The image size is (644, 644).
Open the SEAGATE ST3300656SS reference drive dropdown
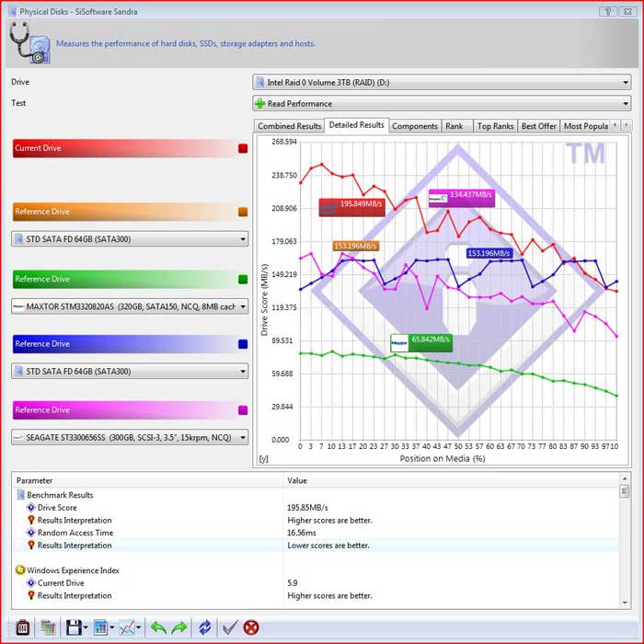[130, 437]
